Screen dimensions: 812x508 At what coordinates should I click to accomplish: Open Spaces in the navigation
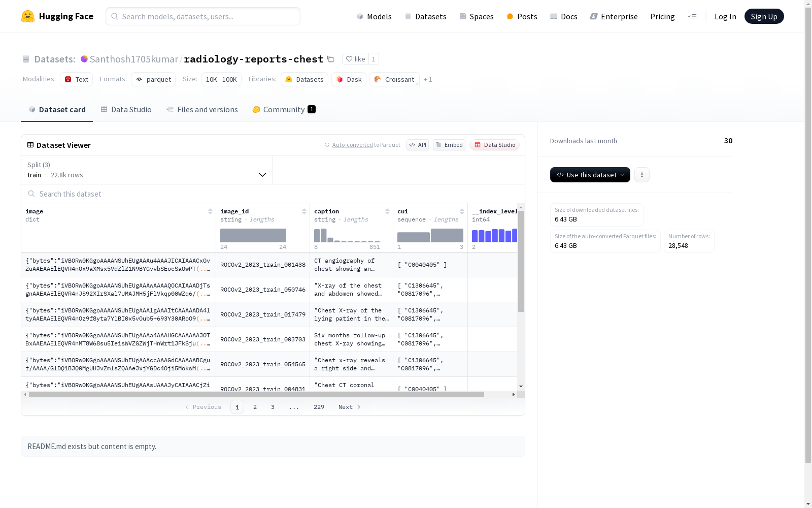point(477,16)
